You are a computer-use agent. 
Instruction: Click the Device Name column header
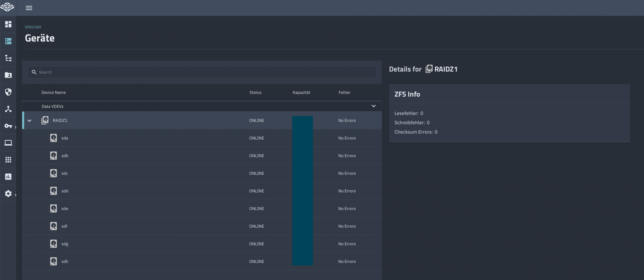54,93
